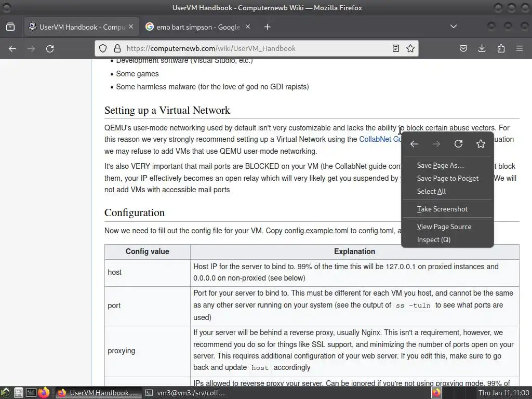Close the emo bart simpson Google tab
This screenshot has height=399, width=532.
click(248, 27)
